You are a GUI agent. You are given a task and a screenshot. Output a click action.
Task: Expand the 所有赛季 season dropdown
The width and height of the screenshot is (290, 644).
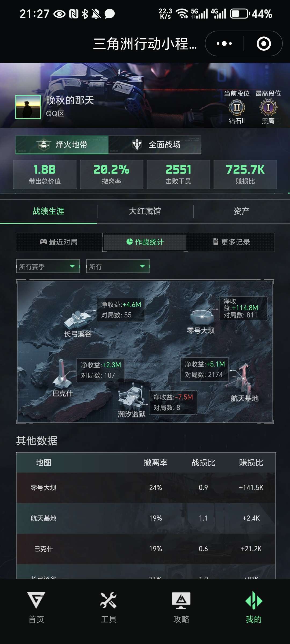pos(48,266)
